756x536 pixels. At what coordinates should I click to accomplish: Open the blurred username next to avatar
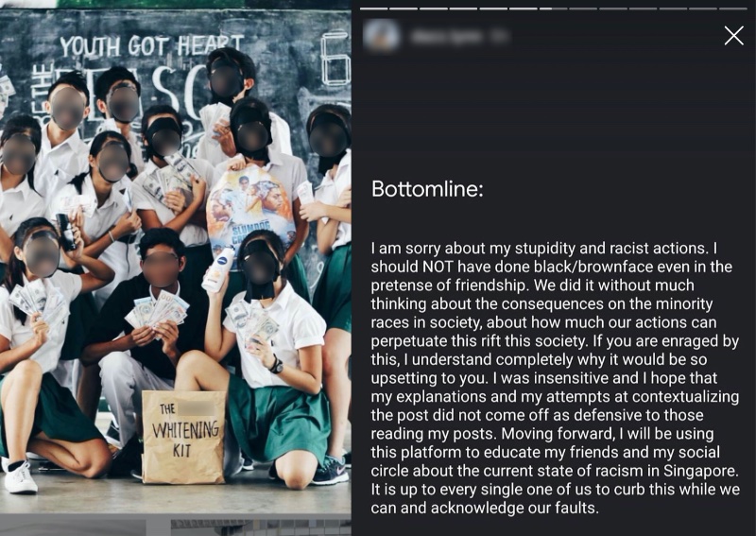coord(458,37)
